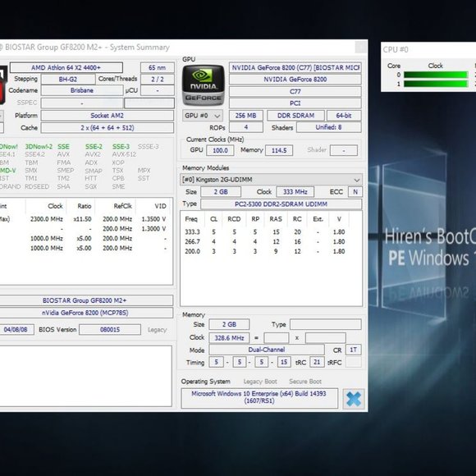This screenshot has width=476, height=476.
Task: Click the PCI bus field
Action: [x=295, y=103]
